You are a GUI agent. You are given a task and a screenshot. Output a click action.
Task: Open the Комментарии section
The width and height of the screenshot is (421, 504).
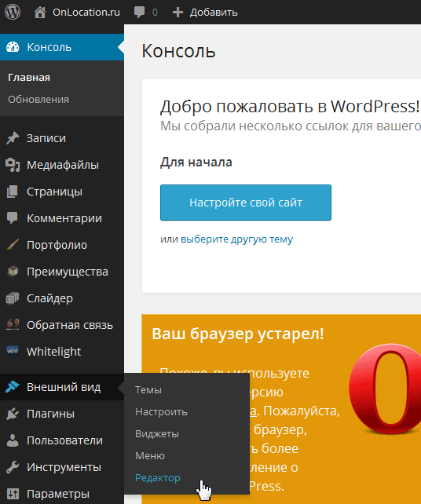(62, 218)
